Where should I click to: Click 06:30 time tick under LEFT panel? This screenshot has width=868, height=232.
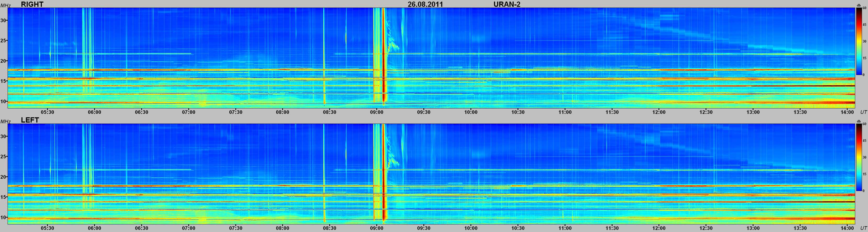tap(141, 228)
